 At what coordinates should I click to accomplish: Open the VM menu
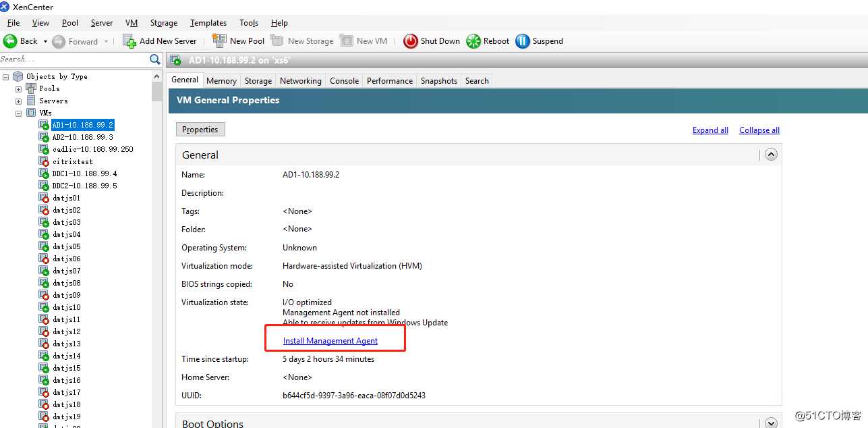pyautogui.click(x=132, y=23)
